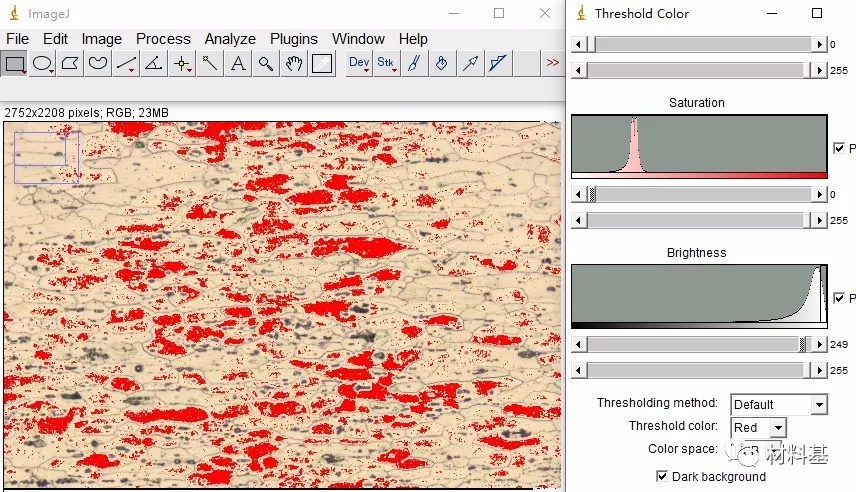The width and height of the screenshot is (856, 492).
Task: Select the Hand scrolling tool
Action: [x=294, y=64]
